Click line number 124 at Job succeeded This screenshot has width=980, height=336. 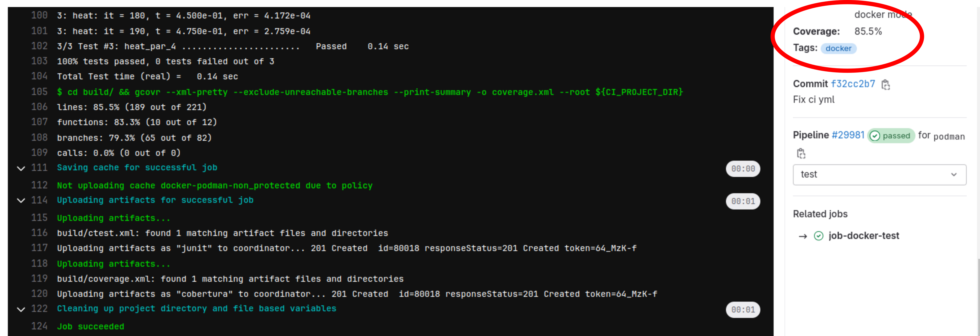39,326
